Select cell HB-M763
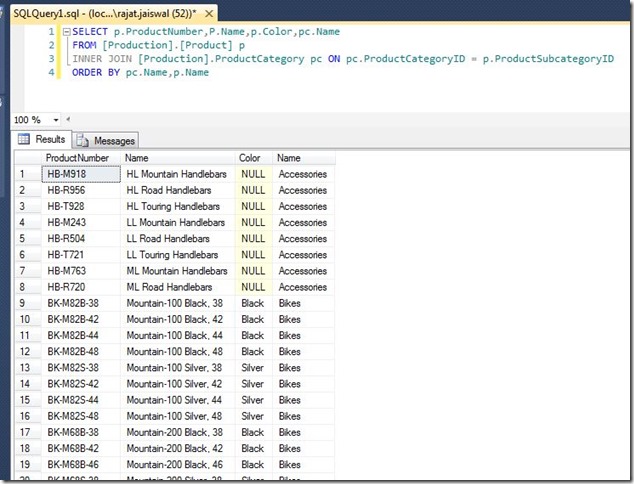The image size is (634, 484). 81,271
